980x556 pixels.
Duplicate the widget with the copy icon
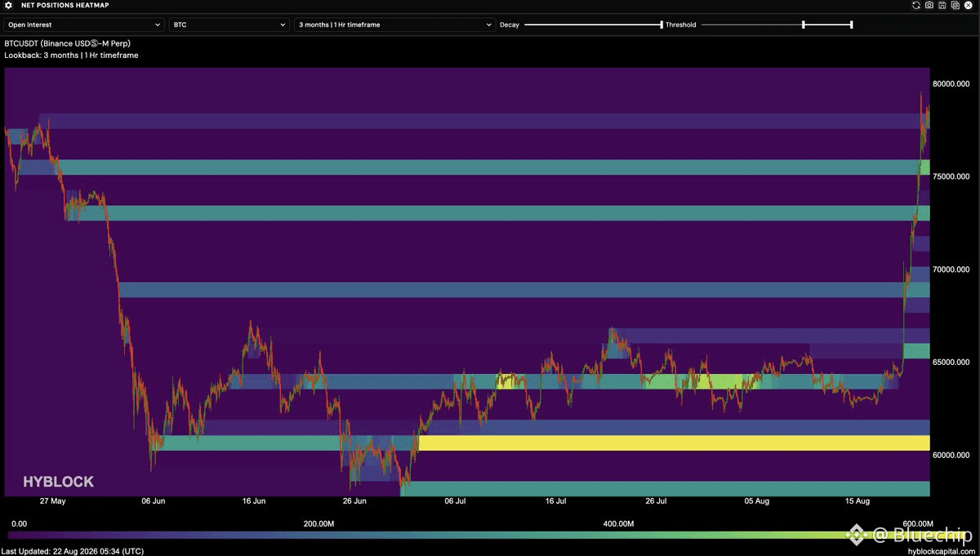[955, 6]
